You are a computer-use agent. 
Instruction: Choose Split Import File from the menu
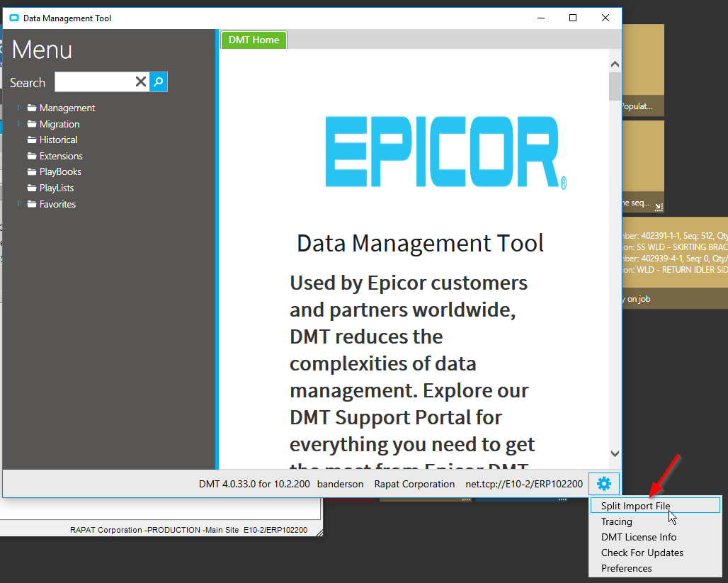655,505
